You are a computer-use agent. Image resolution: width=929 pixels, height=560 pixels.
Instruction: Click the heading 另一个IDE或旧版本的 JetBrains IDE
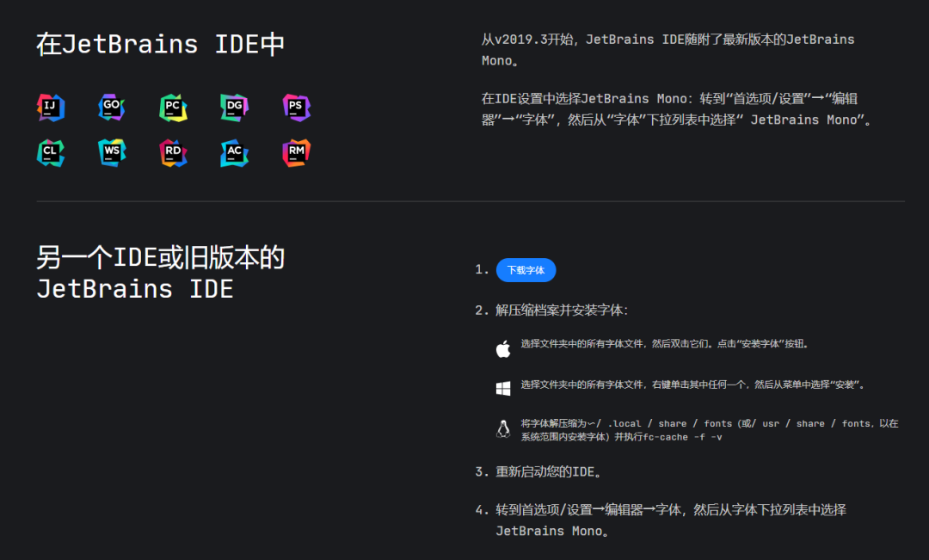point(161,274)
